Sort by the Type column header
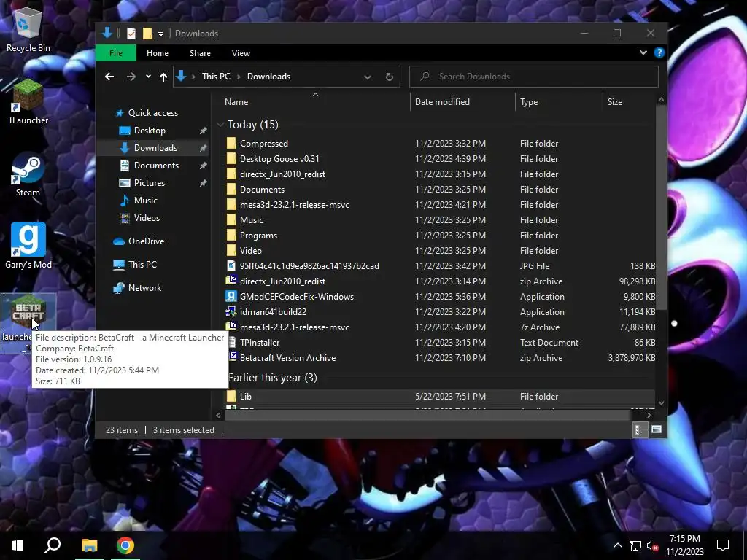 click(559, 102)
